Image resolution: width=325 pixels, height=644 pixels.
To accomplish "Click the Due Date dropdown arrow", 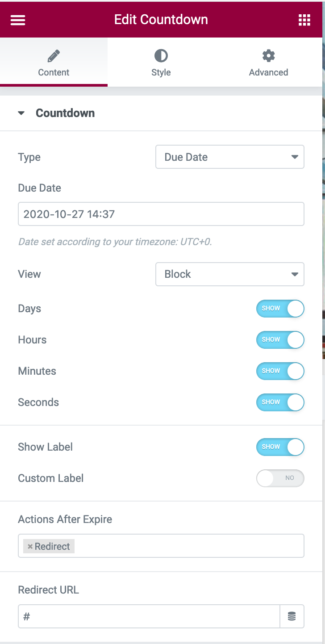I will click(295, 157).
